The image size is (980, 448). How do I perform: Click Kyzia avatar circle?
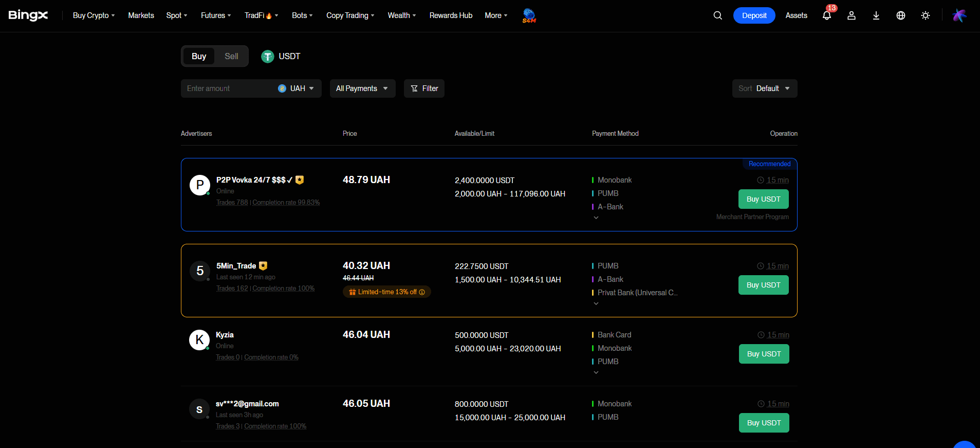pos(199,340)
